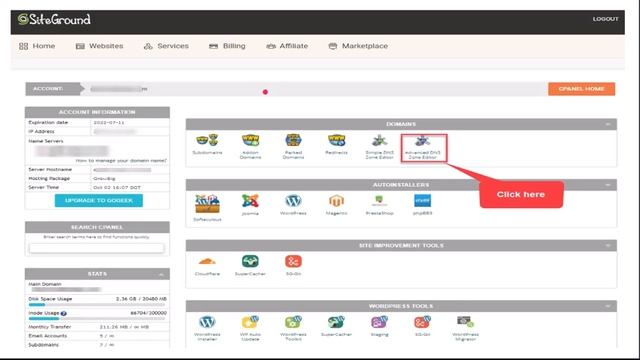
Task: Collapse the Stats panel
Action: coord(161,274)
